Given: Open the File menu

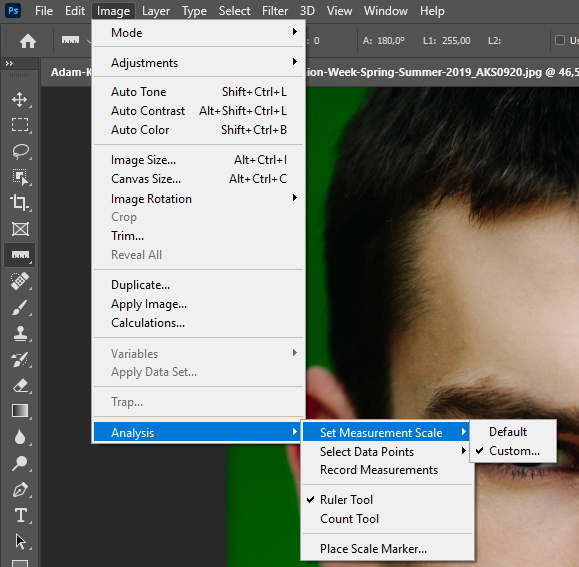Looking at the screenshot, I should click(44, 11).
